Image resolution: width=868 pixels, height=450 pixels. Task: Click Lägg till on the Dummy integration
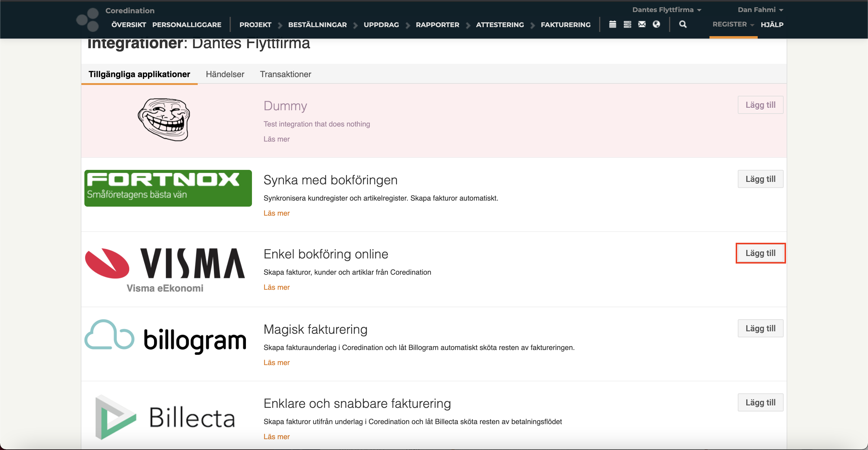click(760, 105)
